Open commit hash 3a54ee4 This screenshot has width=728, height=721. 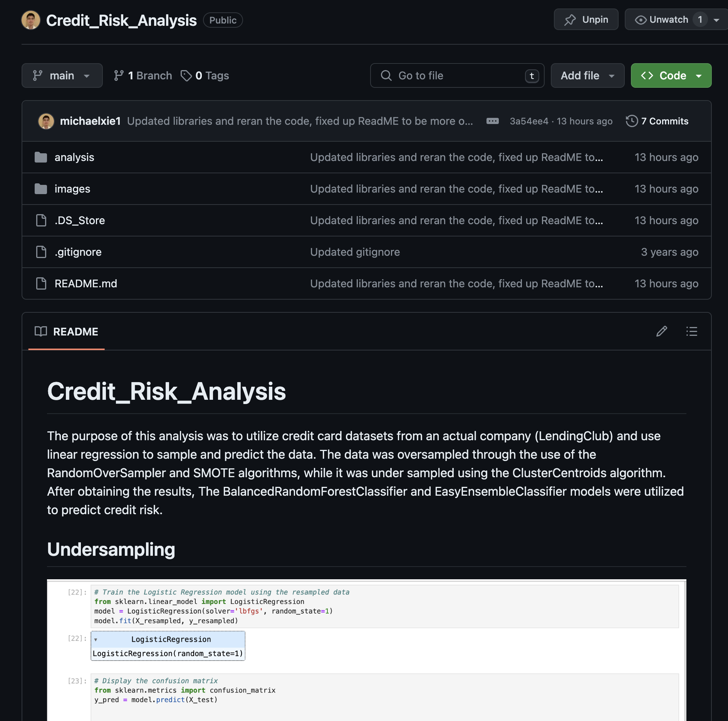[x=529, y=121]
